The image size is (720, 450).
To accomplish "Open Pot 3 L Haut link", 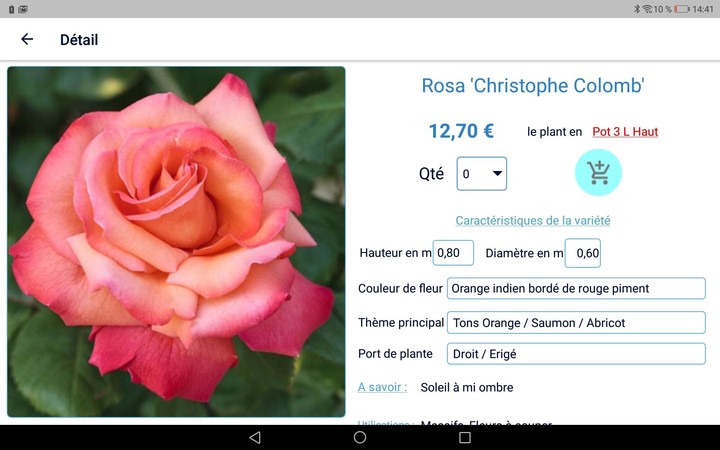I will tap(625, 132).
